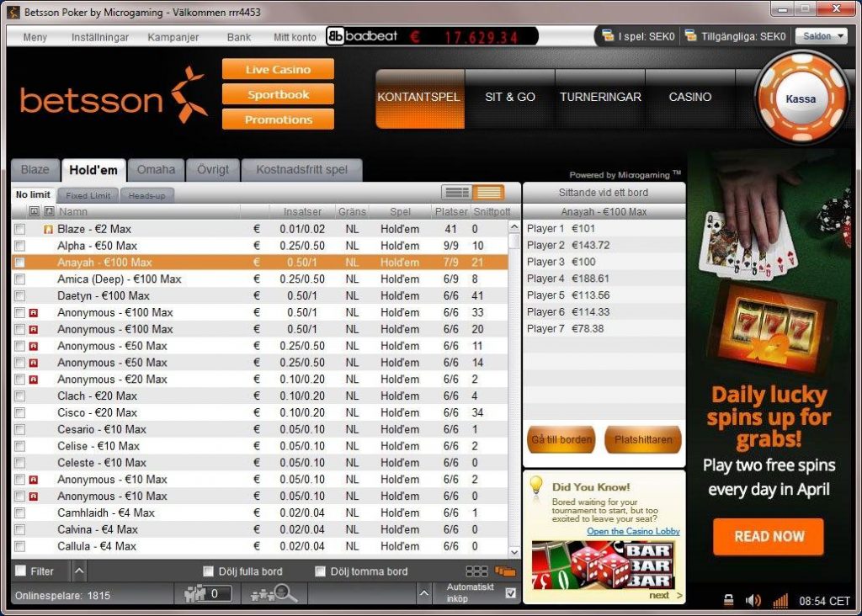Viewport: 862px width, 616px height.
Task: Click the anonymous icon on Anonymous €10 Max, Snittpott 2
Action: (x=34, y=480)
